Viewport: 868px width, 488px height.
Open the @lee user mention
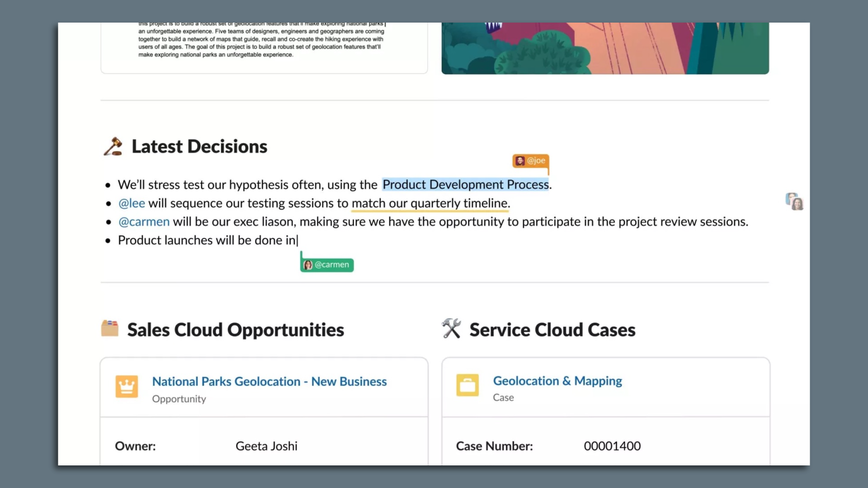click(x=131, y=203)
